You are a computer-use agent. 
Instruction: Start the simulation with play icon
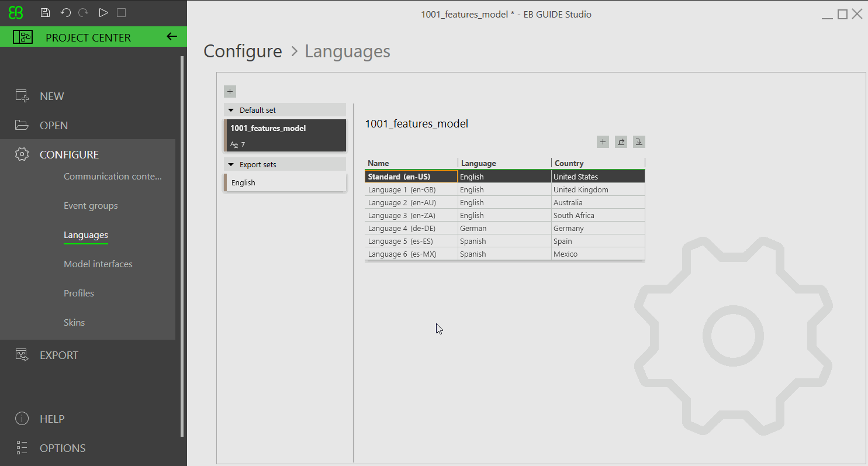[x=103, y=13]
